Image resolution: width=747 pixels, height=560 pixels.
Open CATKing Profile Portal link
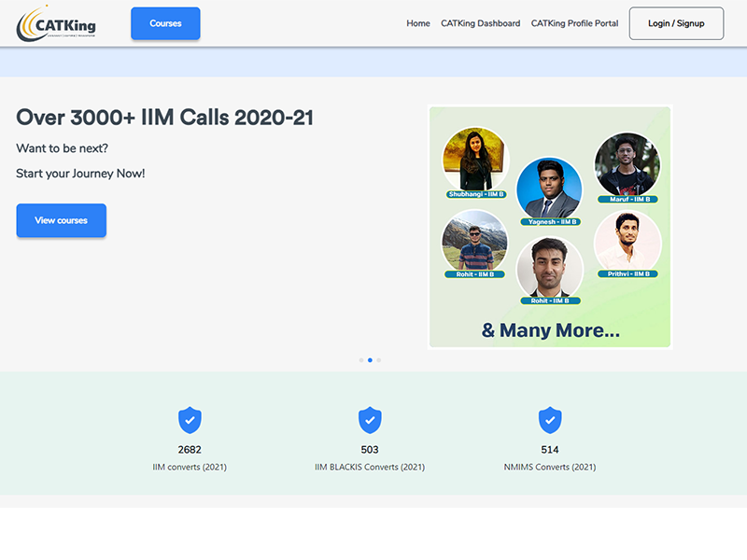(x=574, y=23)
